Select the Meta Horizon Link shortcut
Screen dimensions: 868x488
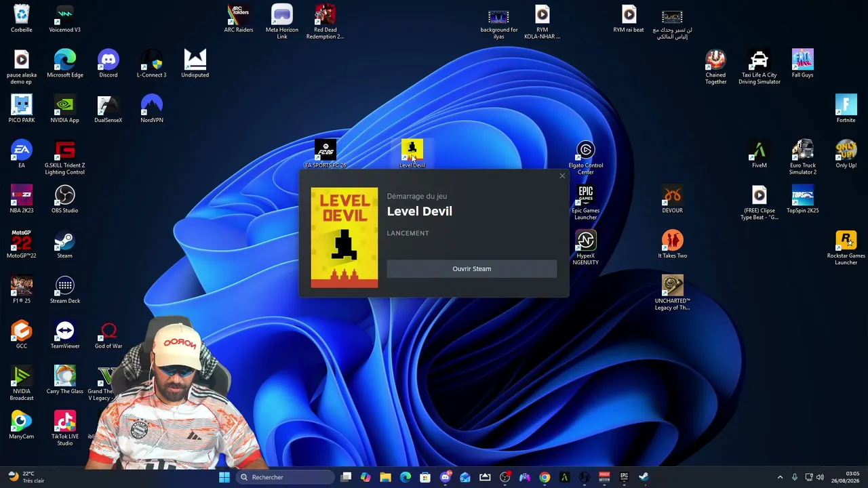[x=282, y=22]
